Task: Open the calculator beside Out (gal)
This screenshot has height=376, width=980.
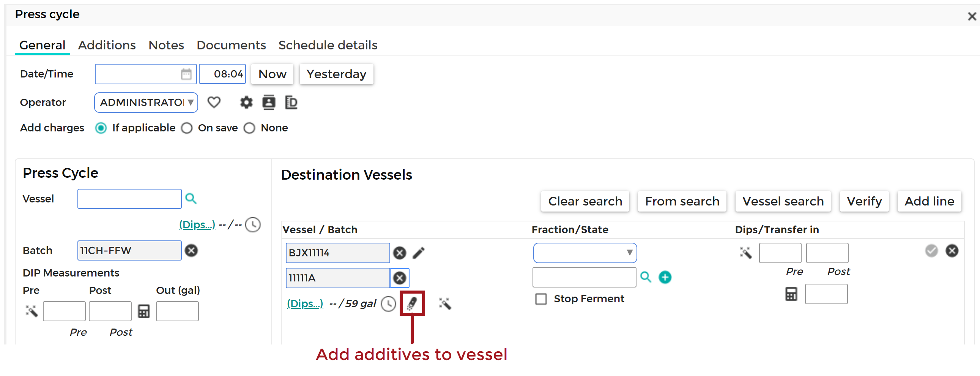Action: 144,311
